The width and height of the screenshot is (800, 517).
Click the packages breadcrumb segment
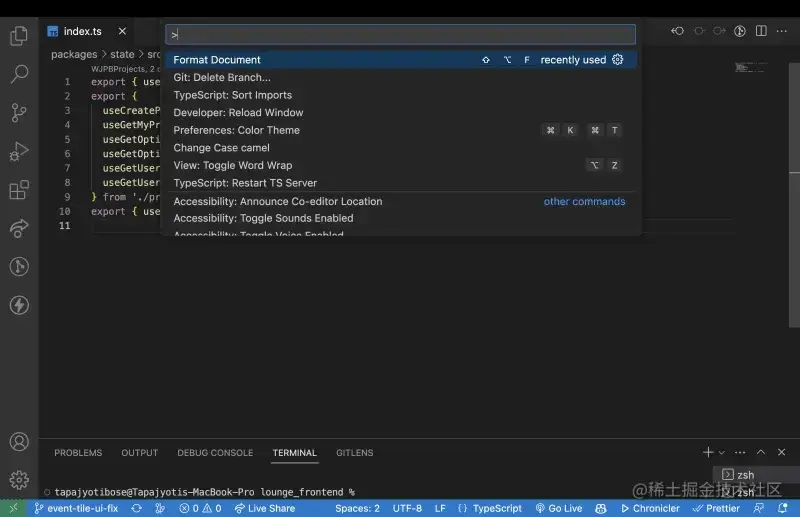[74, 54]
